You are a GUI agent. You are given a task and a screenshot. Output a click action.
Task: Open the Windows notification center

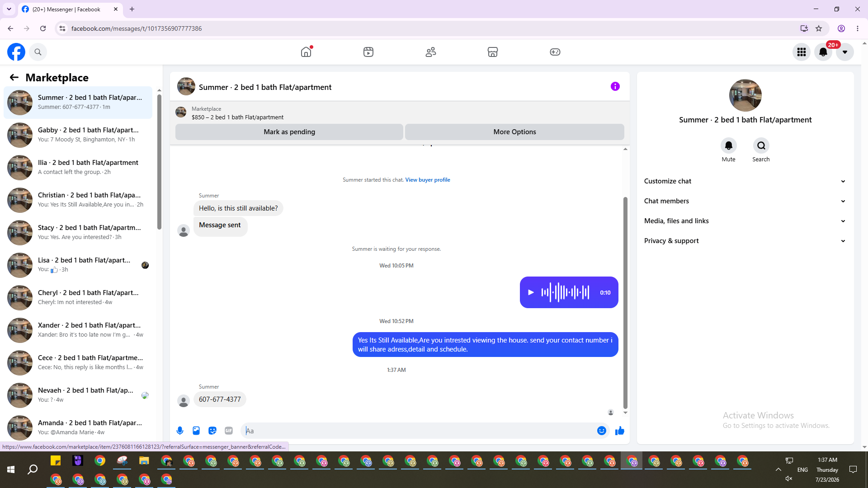click(x=853, y=470)
